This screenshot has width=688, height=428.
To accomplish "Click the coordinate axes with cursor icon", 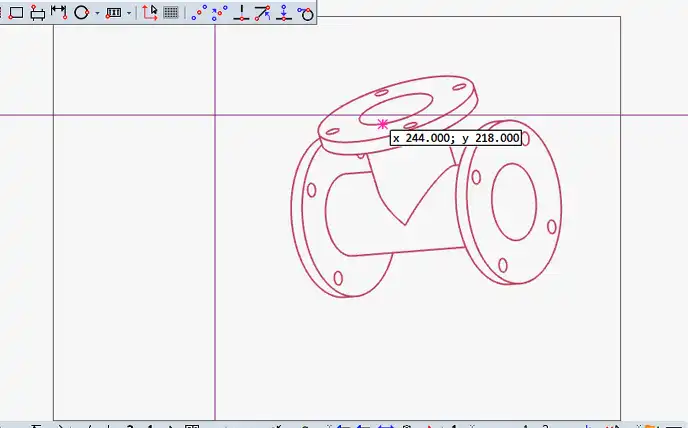I will 150,13.
